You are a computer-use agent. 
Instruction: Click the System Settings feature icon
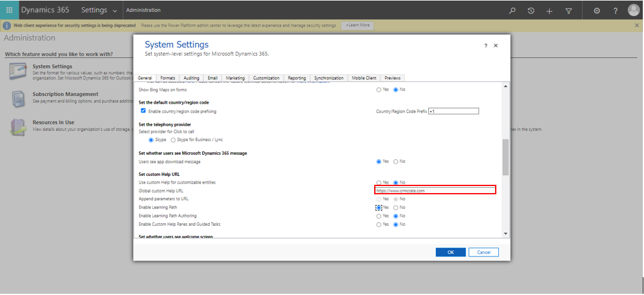18,71
